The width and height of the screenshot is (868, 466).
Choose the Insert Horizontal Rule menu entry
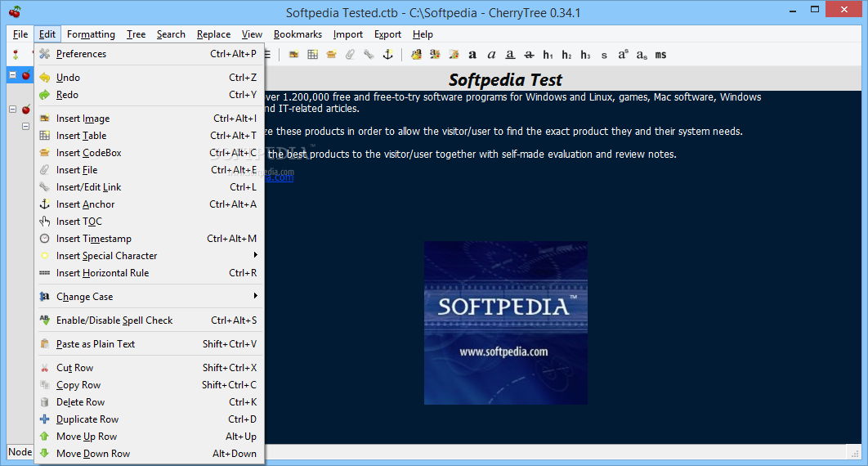click(150, 273)
